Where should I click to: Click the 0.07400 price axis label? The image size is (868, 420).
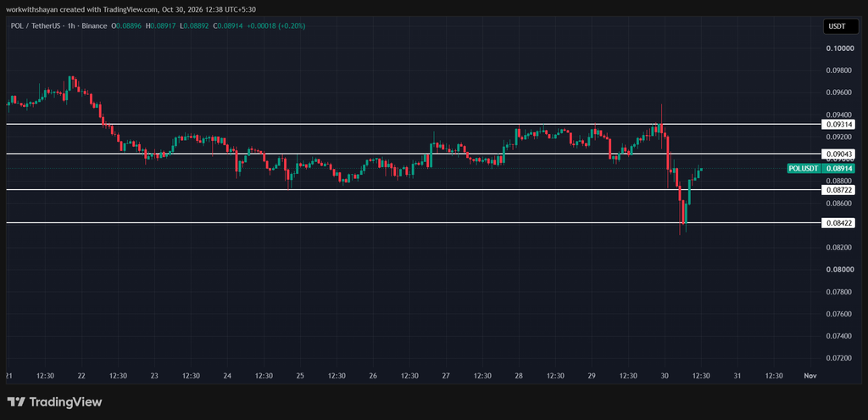840,336
